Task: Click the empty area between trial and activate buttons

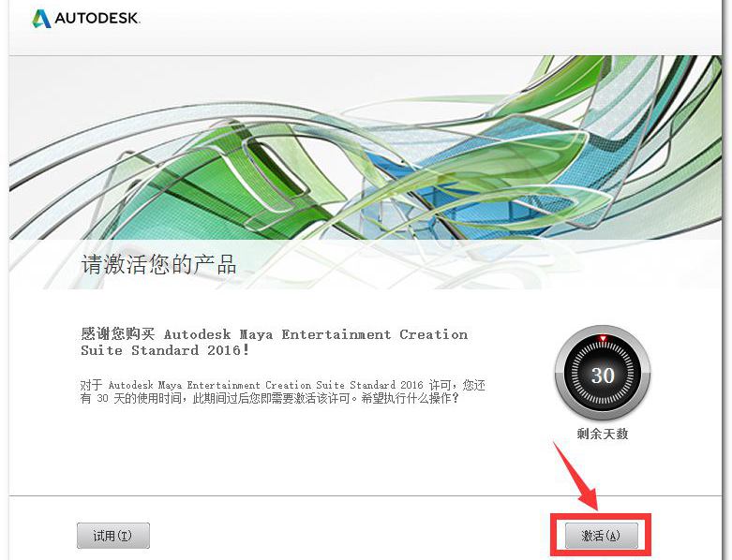Action: [358, 536]
